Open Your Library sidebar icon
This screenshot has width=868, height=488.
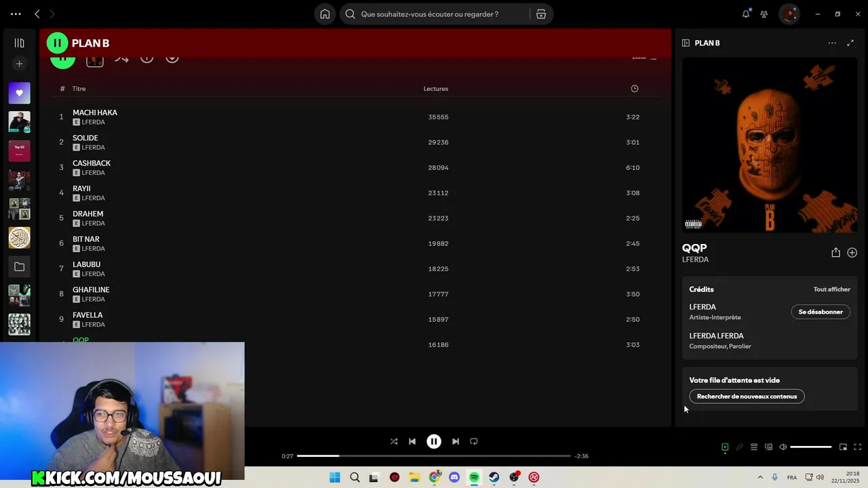coord(19,43)
